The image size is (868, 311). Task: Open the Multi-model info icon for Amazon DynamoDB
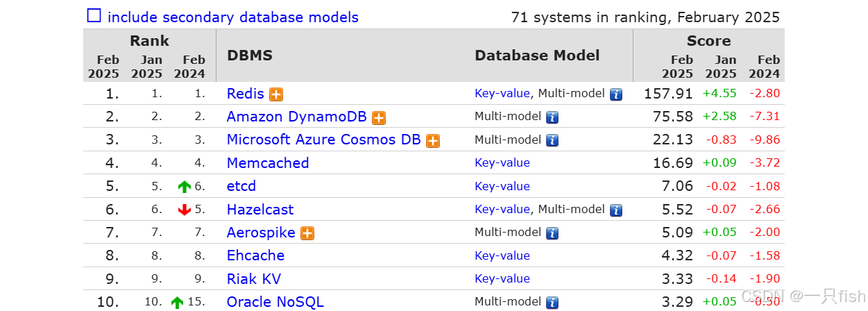tap(552, 118)
